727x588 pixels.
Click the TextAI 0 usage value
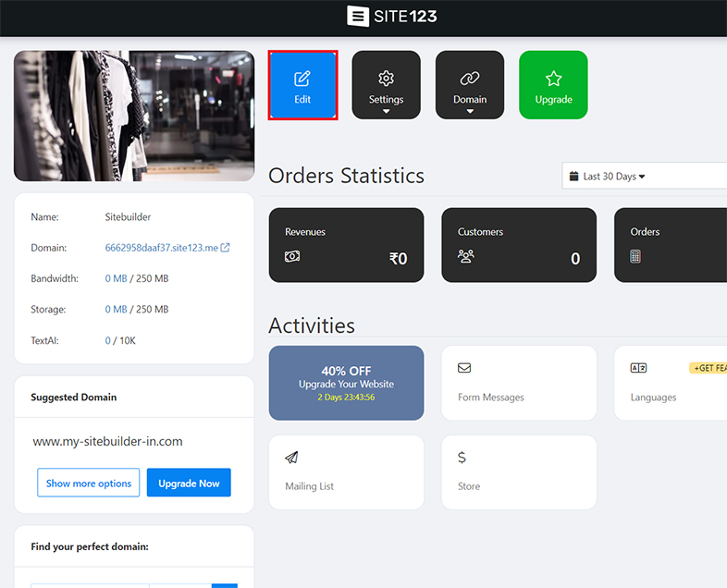(x=107, y=340)
